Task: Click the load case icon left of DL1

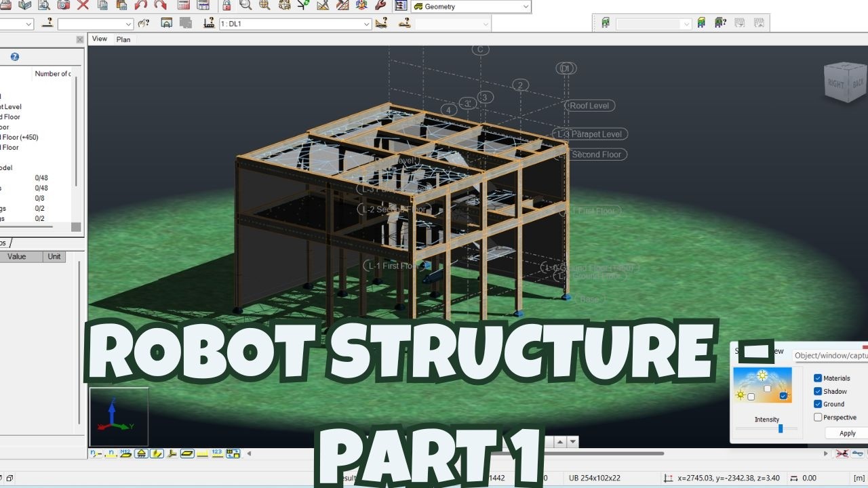Action: (209, 24)
